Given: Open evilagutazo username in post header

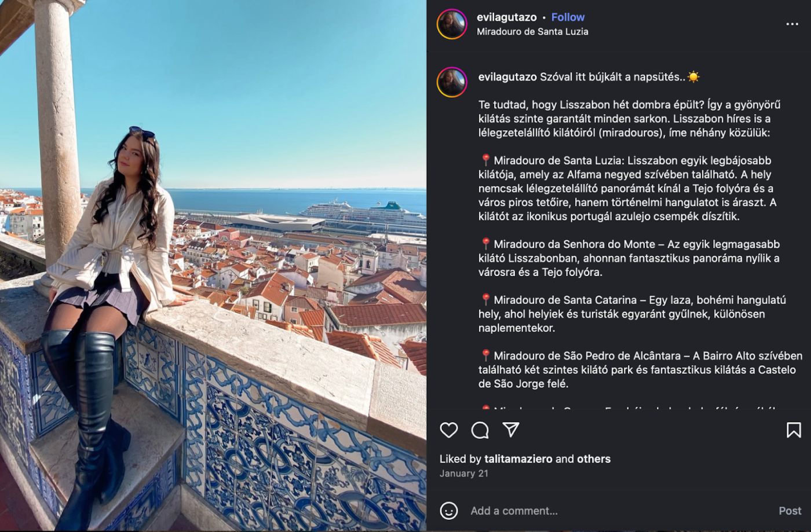Looking at the screenshot, I should pos(506,17).
